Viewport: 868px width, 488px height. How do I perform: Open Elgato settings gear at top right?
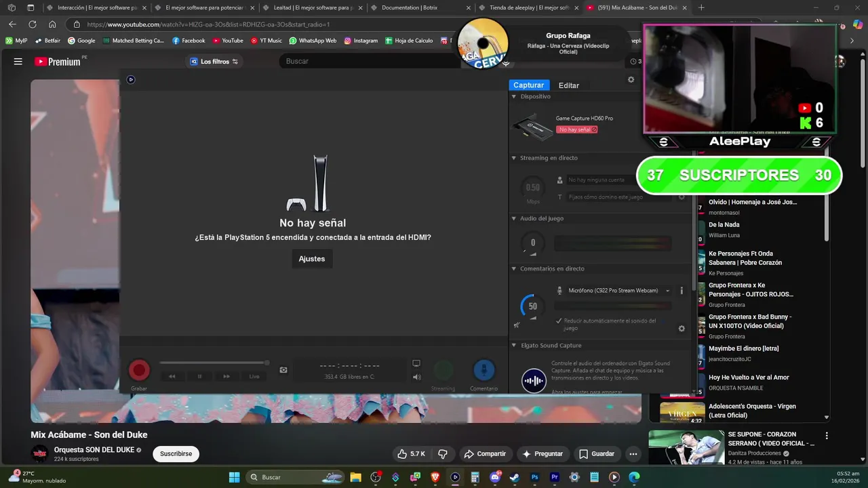pos(631,79)
